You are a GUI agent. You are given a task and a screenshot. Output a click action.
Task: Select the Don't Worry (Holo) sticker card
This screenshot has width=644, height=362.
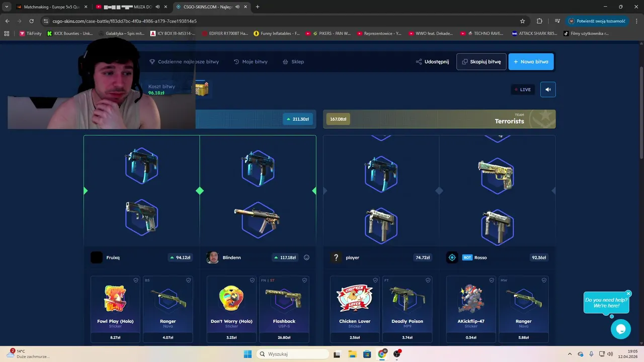pyautogui.click(x=231, y=309)
